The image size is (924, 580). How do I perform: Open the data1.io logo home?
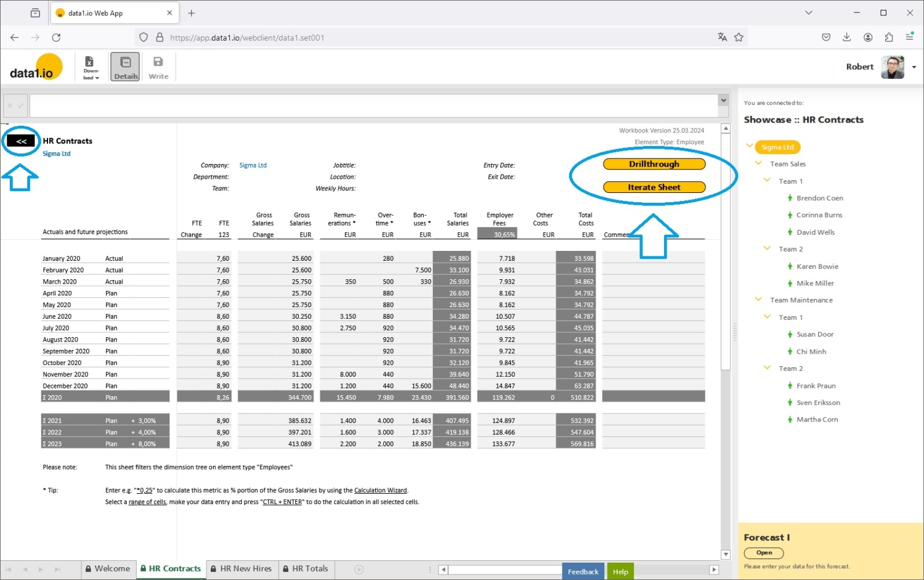click(36, 67)
